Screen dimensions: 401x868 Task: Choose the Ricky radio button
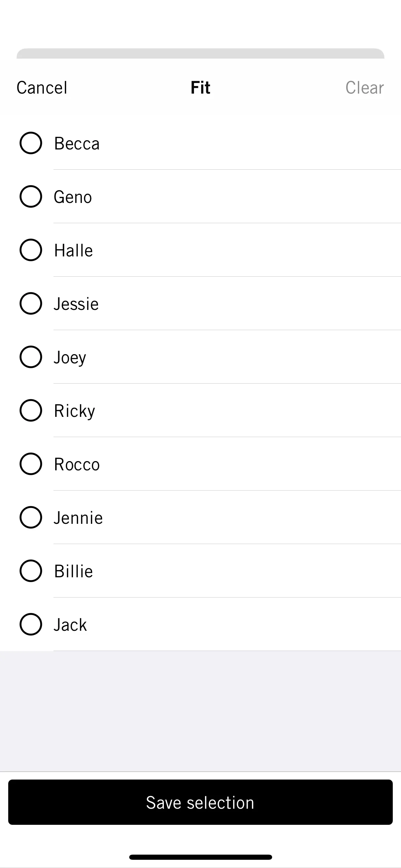point(31,410)
